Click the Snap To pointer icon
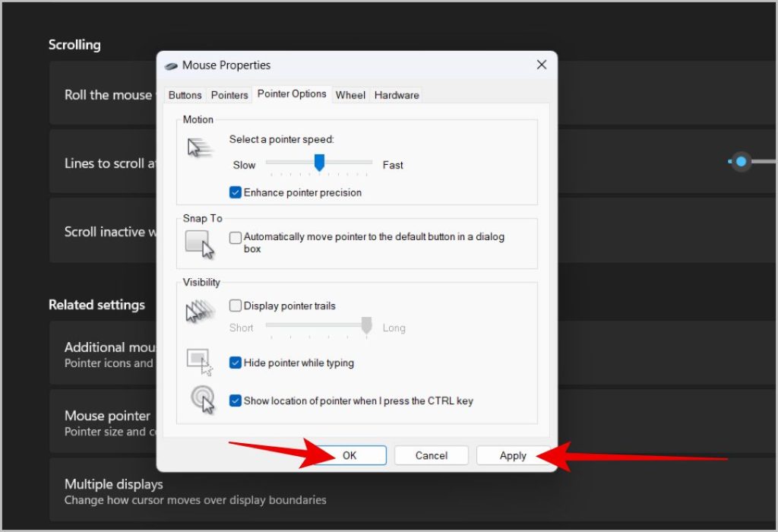This screenshot has height=532, width=778. coord(200,244)
